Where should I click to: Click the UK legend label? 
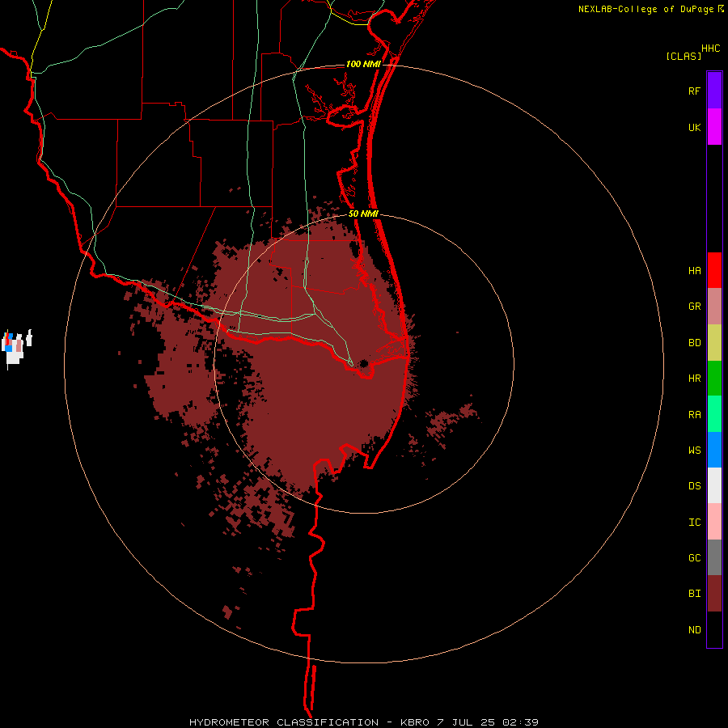[694, 128]
